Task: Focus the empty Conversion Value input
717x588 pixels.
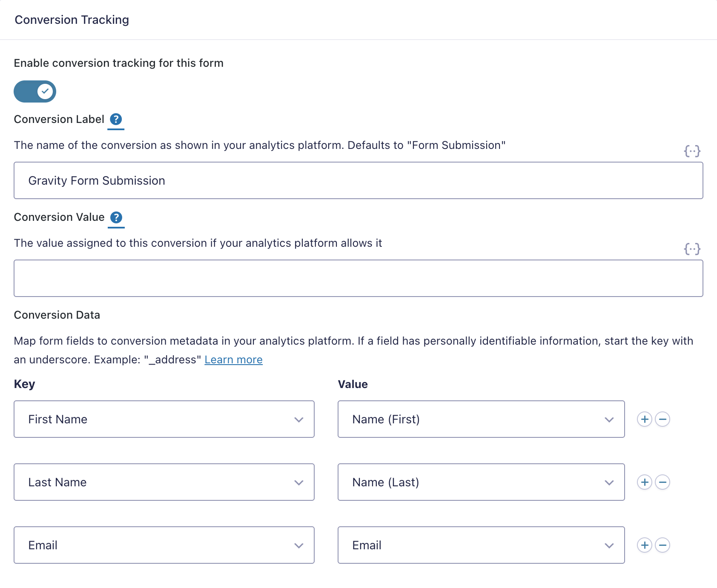Action: [358, 278]
